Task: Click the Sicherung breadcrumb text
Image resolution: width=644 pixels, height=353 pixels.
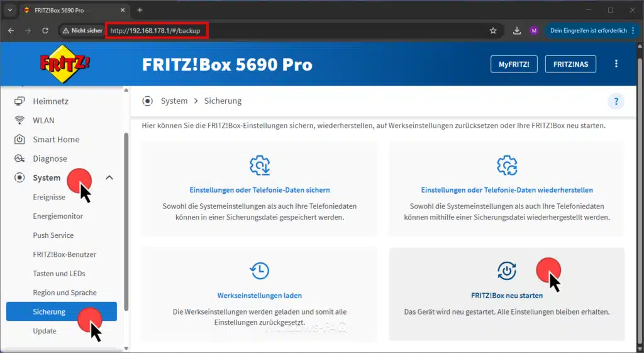Action: coord(223,101)
